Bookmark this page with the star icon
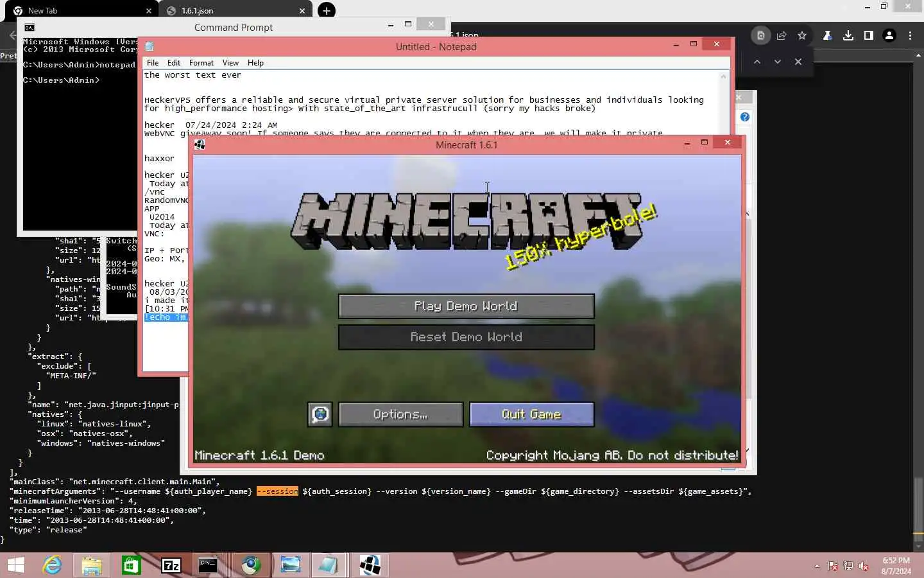The image size is (924, 578). (x=802, y=36)
